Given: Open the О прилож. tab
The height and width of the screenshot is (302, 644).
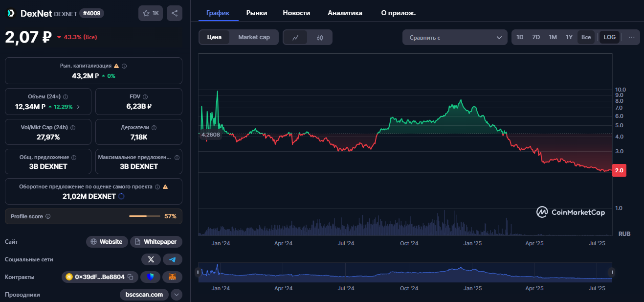Looking at the screenshot, I should pyautogui.click(x=398, y=13).
